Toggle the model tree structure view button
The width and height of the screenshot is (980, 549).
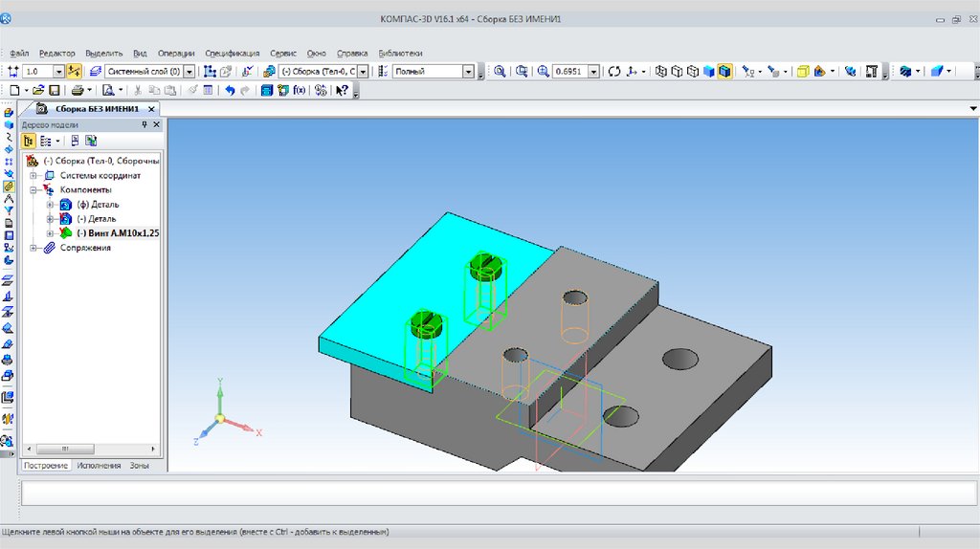29,141
